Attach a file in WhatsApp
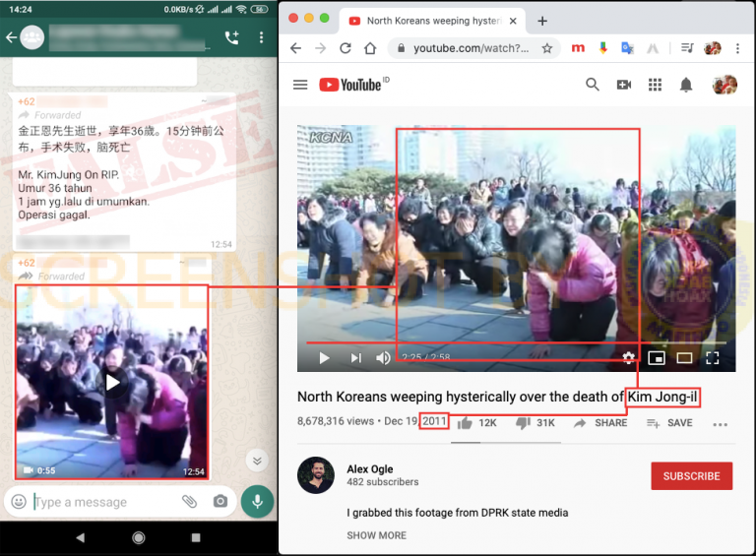Image resolution: width=756 pixels, height=556 pixels. pos(189,502)
